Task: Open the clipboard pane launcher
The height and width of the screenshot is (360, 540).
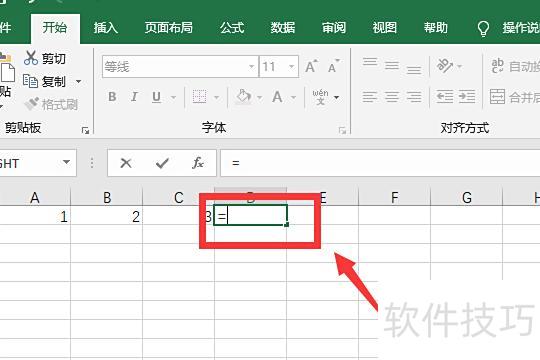Action: [85, 130]
